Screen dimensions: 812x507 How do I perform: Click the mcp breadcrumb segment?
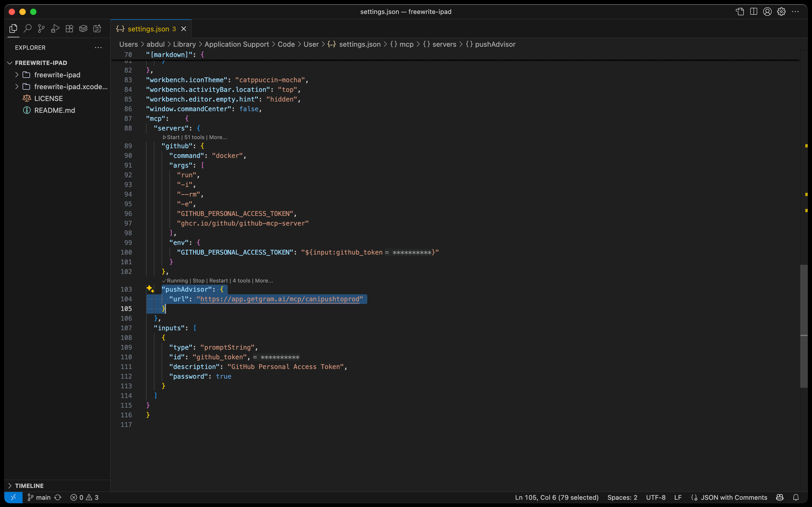(x=402, y=44)
